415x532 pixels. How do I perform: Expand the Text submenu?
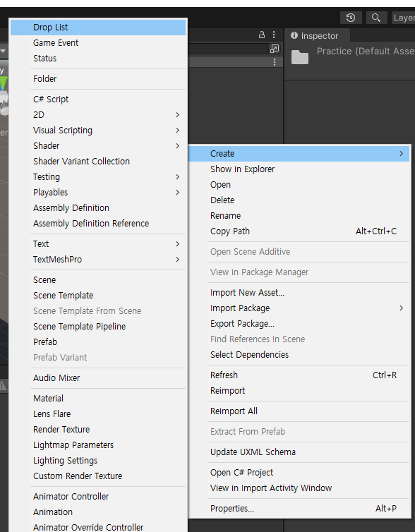pyautogui.click(x=98, y=244)
